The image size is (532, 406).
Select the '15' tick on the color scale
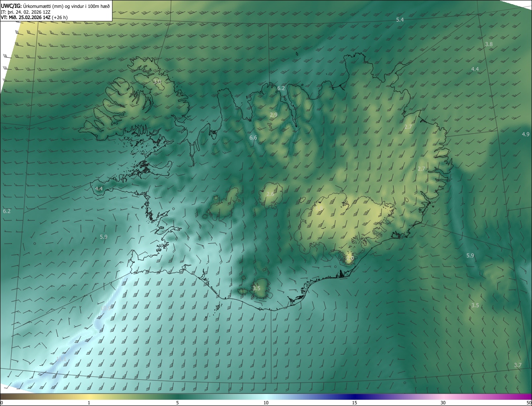click(355, 403)
